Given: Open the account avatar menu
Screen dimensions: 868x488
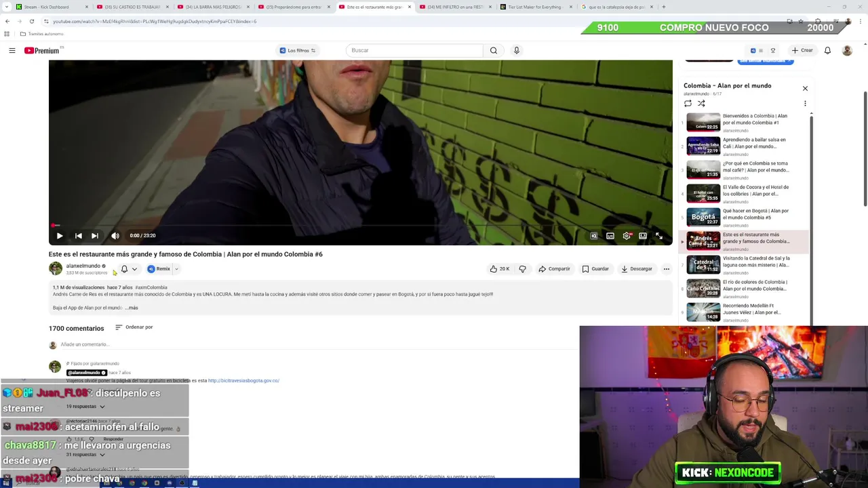Looking at the screenshot, I should (847, 50).
